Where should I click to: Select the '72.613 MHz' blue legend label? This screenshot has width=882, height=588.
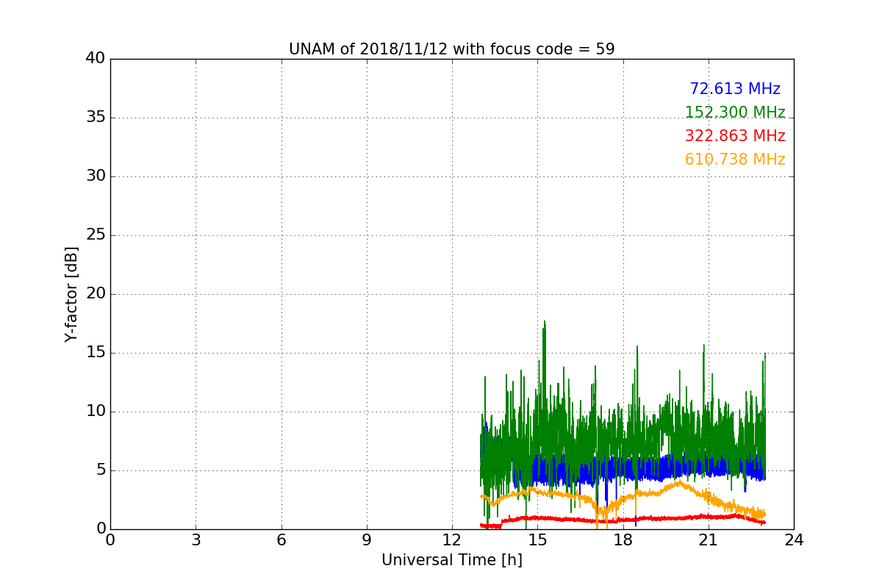[735, 89]
